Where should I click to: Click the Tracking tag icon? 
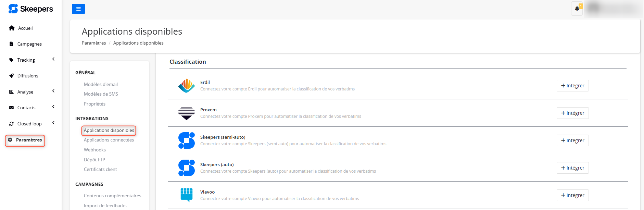tap(11, 60)
